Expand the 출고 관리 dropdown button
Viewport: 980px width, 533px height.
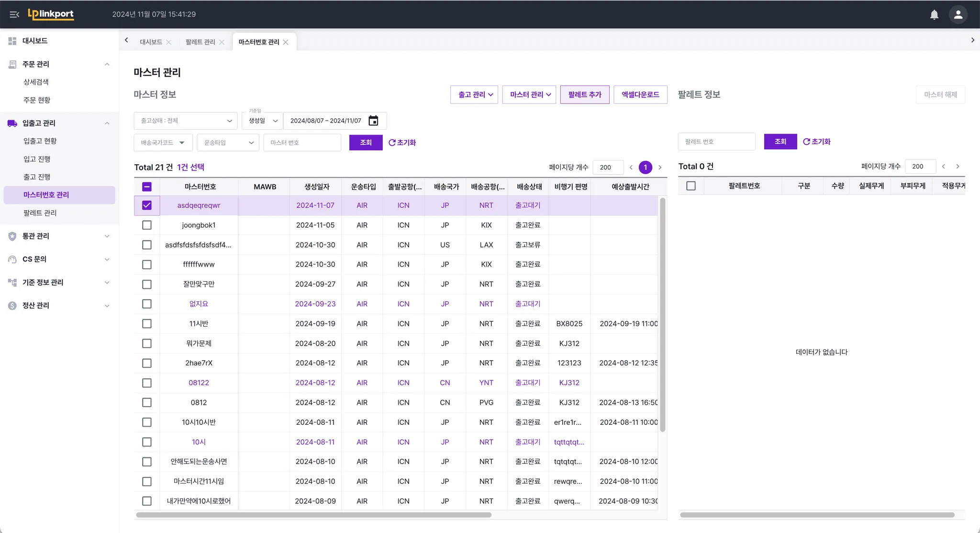tap(474, 95)
